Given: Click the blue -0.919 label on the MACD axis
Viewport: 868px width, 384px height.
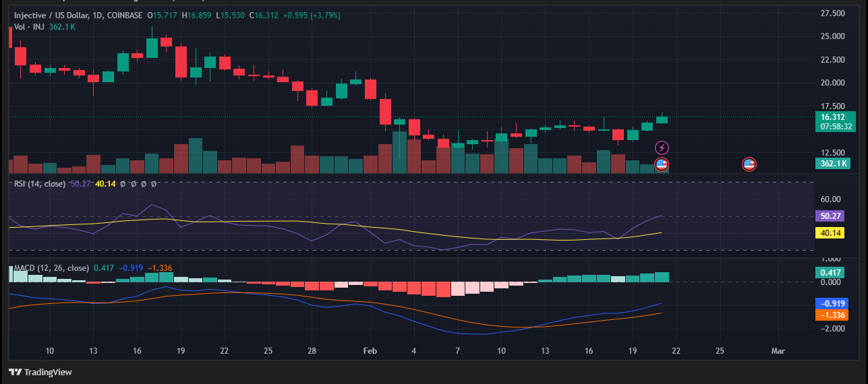Looking at the screenshot, I should [830, 303].
